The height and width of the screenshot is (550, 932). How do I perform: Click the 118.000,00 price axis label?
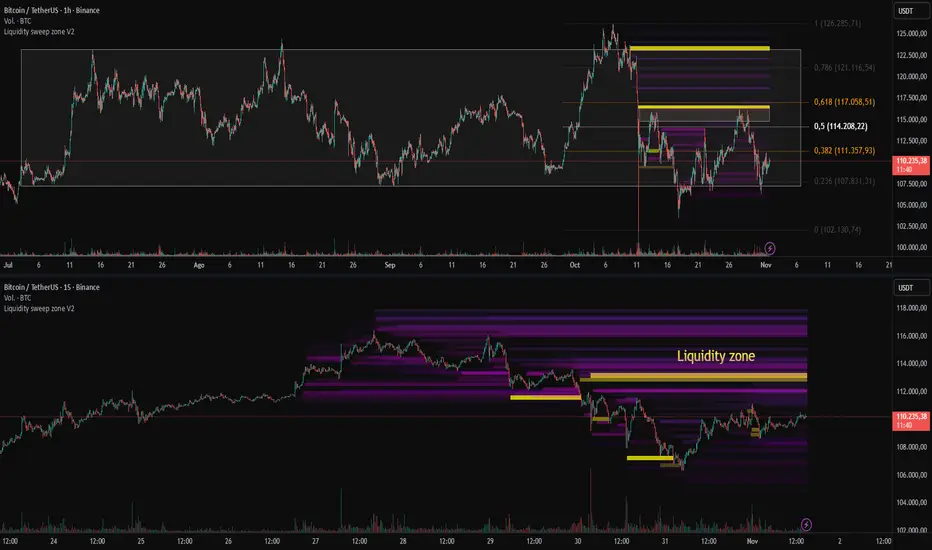click(912, 308)
